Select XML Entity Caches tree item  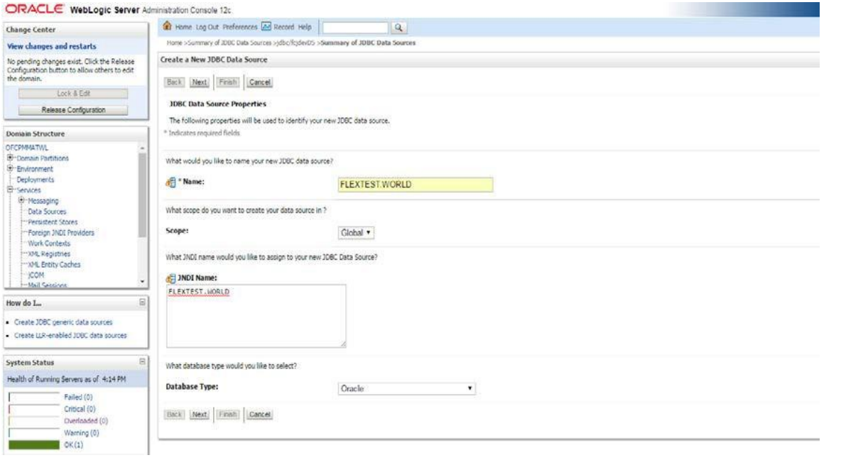coord(53,264)
